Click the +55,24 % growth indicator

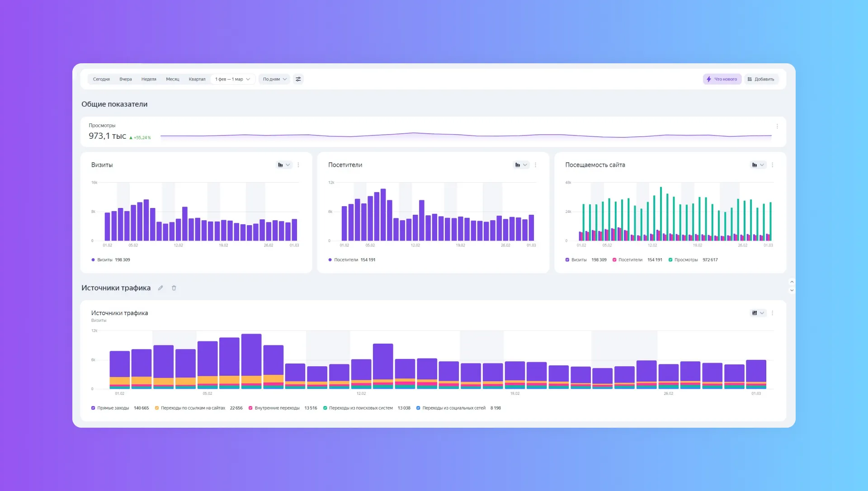(140, 137)
